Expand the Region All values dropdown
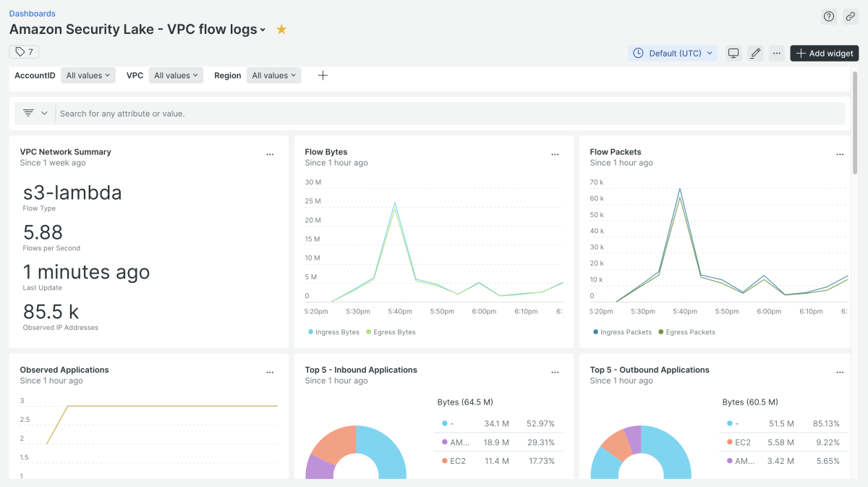The width and height of the screenshot is (868, 487). 274,75
